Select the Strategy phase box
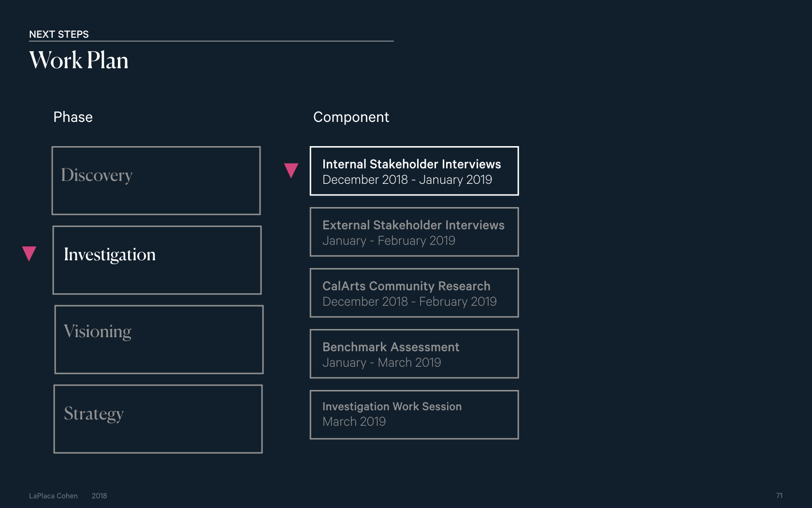Screen dimensions: 812x508 coord(158,418)
